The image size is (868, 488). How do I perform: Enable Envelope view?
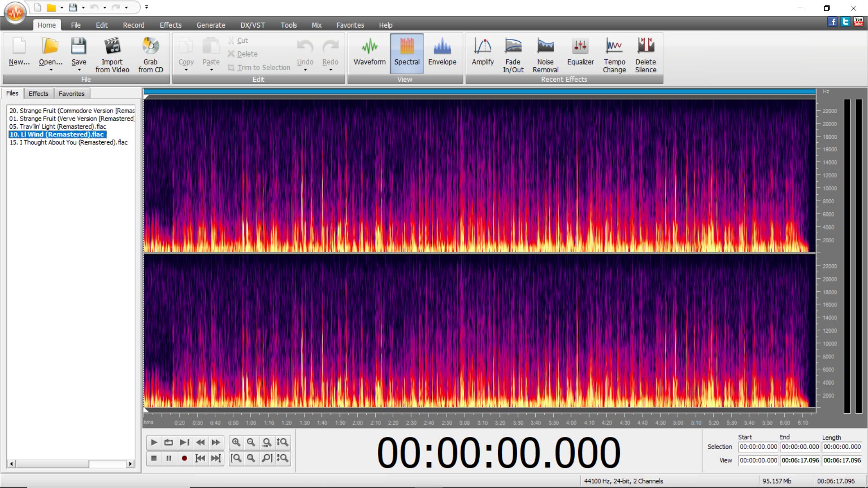click(x=442, y=53)
